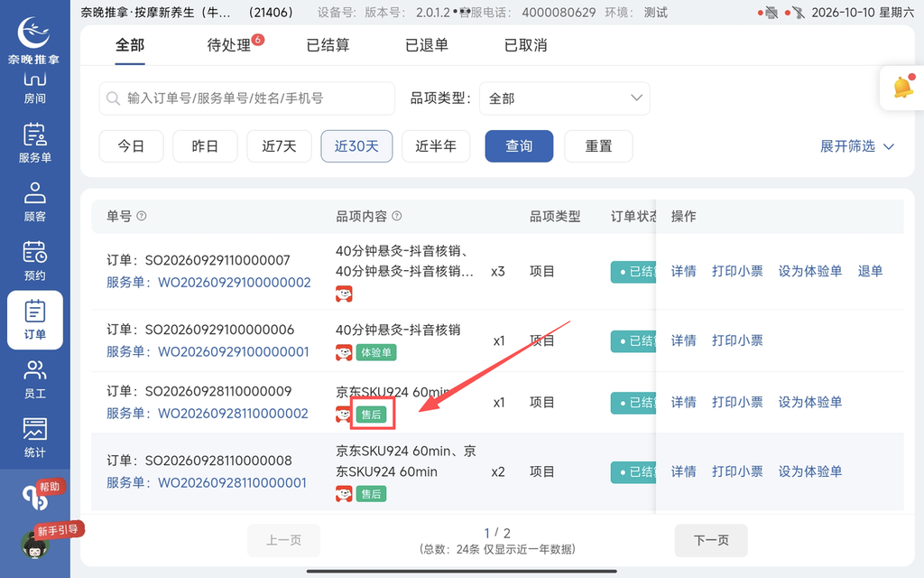Open the 统计 sidebar section
This screenshot has width=924, height=578.
(35, 438)
